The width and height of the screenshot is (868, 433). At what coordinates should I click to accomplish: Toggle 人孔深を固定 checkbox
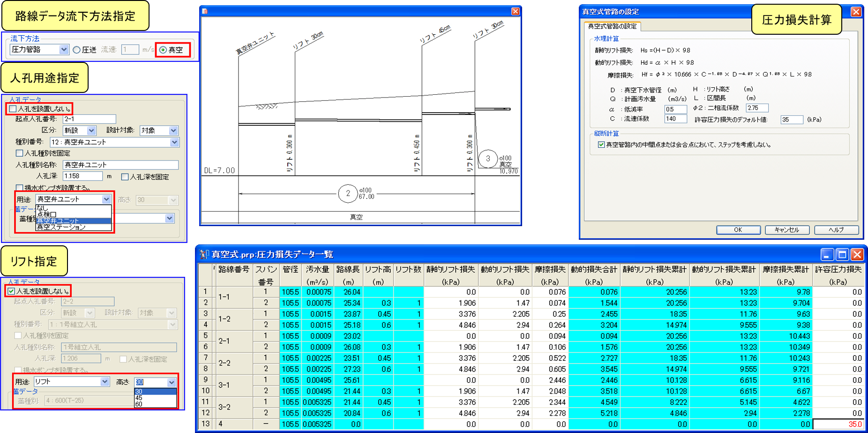click(x=125, y=177)
